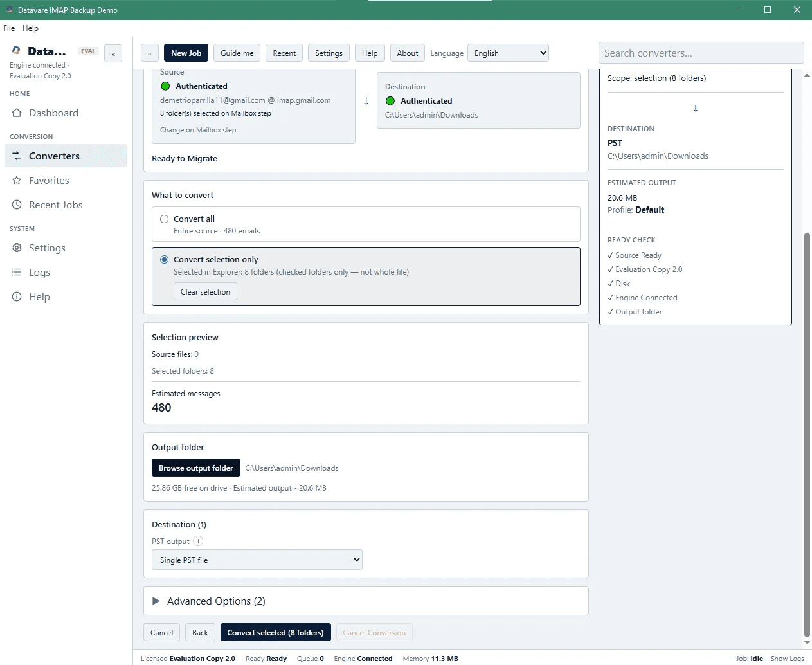Select the Convert all radio button

(164, 219)
